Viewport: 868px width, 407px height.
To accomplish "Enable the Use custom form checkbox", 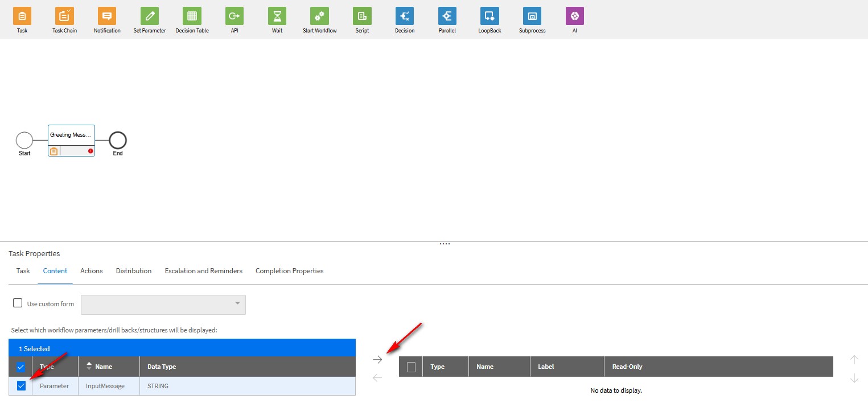I will pyautogui.click(x=18, y=303).
